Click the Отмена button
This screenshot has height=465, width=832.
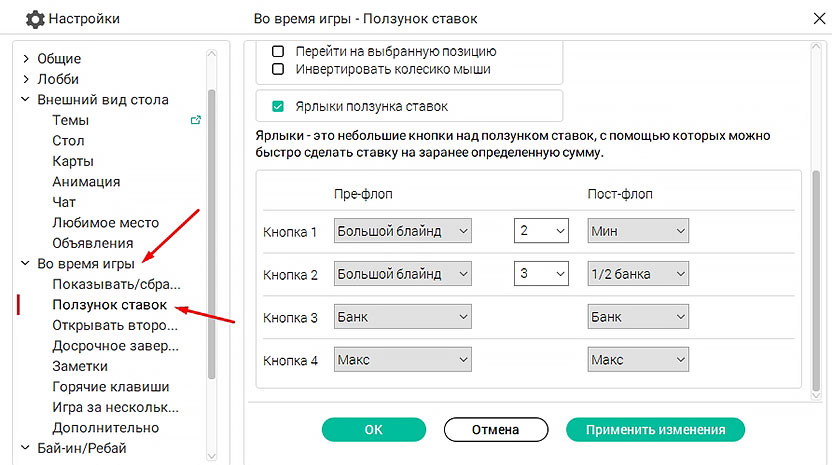point(496,429)
